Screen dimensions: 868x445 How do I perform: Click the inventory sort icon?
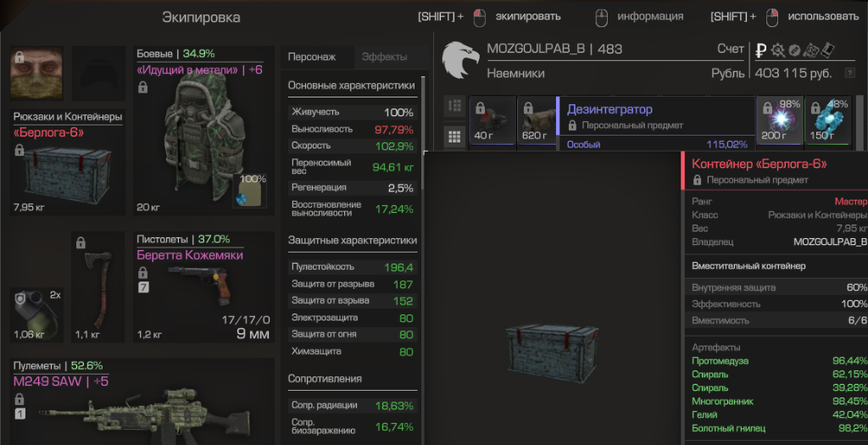(454, 106)
